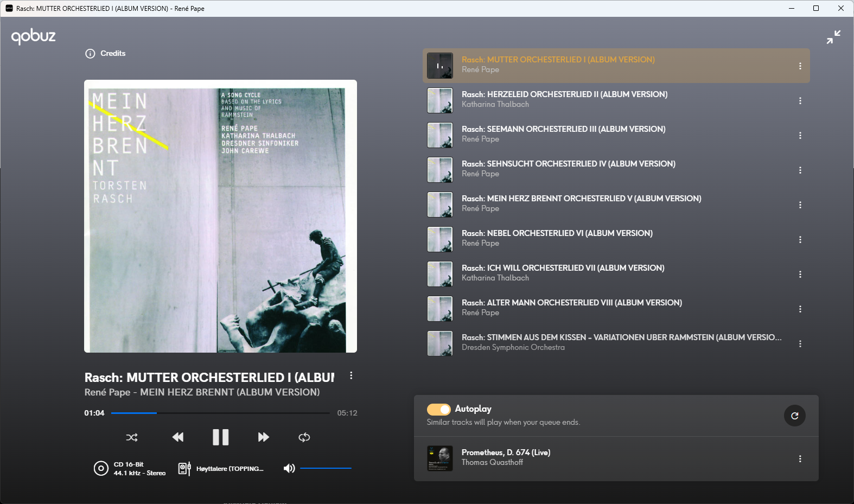This screenshot has width=854, height=504.
Task: Toggle repeat mode
Action: point(304,437)
